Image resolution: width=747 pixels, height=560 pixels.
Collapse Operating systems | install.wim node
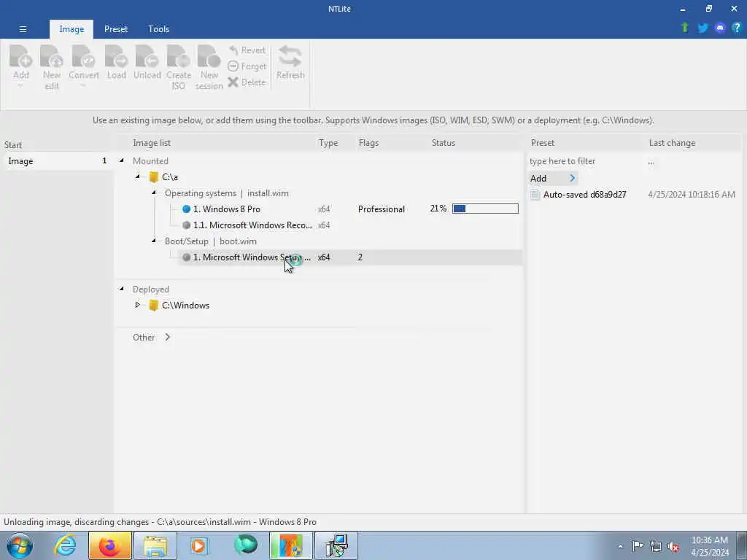tap(153, 192)
